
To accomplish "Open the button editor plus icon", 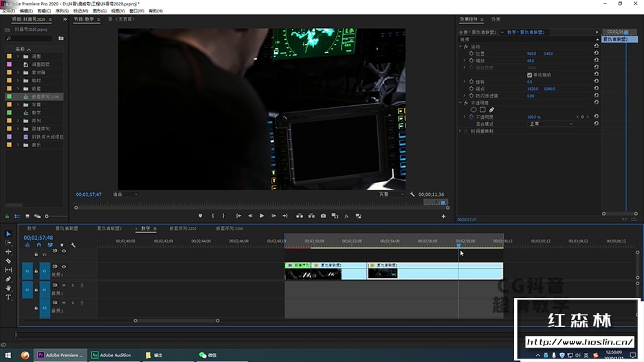I will coord(443,216).
